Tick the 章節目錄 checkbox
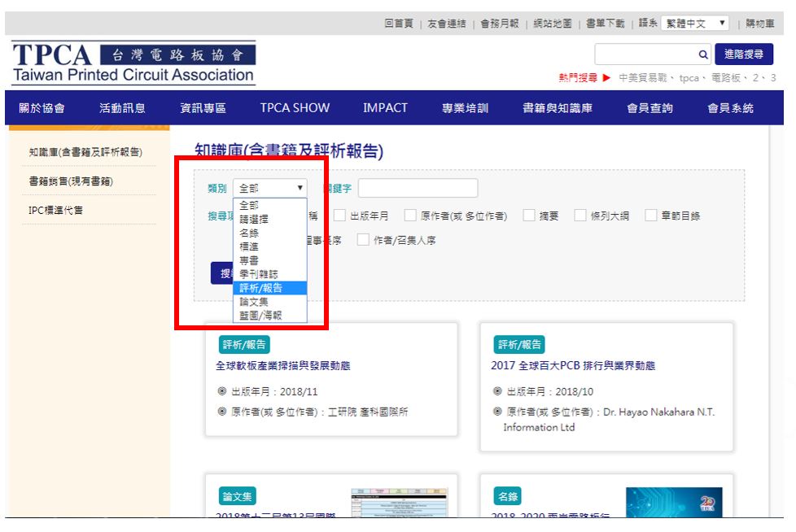 coord(651,215)
